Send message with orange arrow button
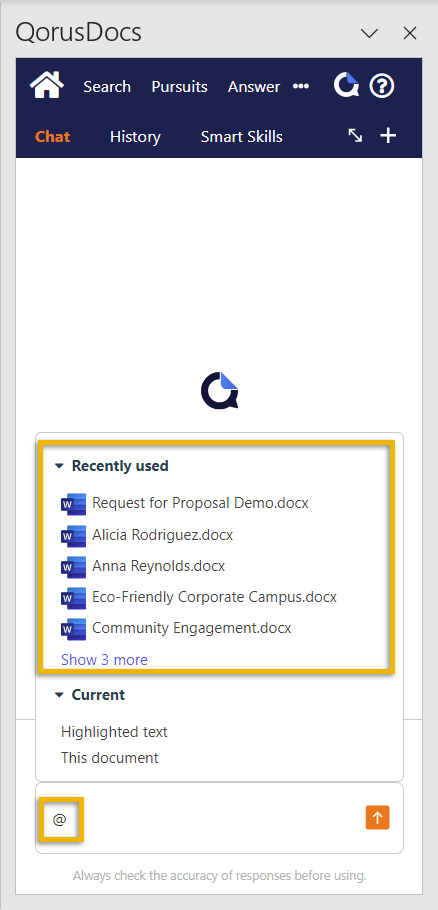 [378, 818]
